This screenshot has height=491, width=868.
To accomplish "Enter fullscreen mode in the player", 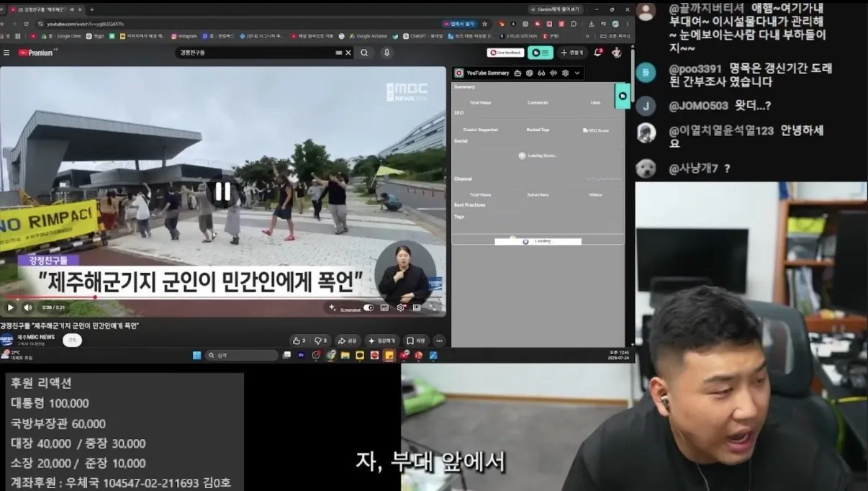I will point(433,307).
